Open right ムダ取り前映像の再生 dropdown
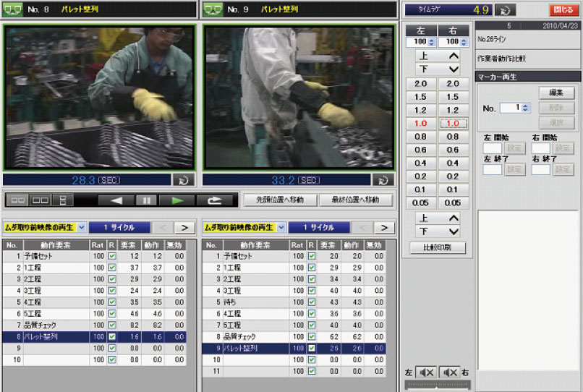This screenshot has width=583, height=392. [281, 227]
